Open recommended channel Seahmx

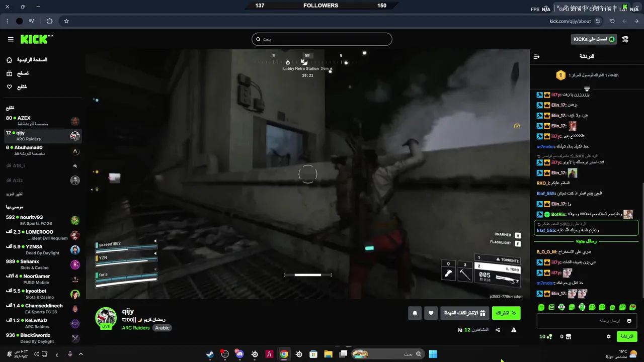point(43,264)
